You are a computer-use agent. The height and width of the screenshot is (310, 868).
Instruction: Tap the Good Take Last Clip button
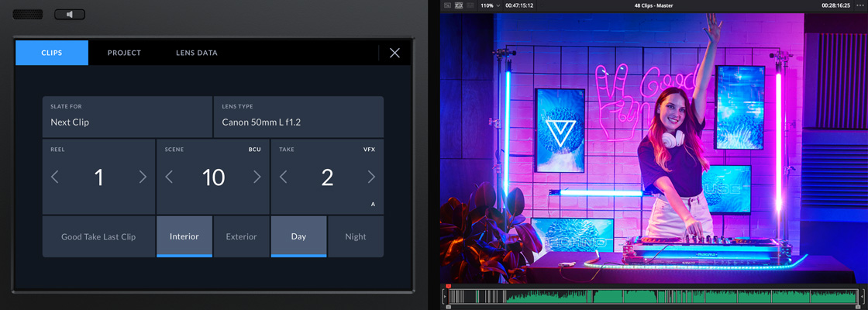pos(98,236)
